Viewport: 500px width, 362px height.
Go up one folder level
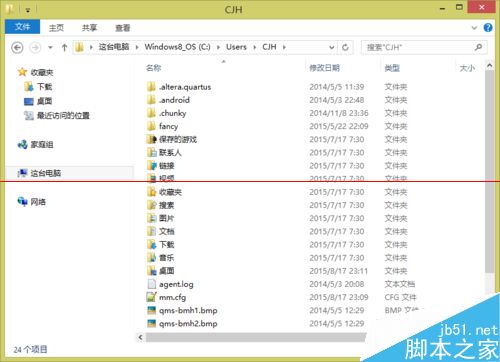tap(64, 48)
